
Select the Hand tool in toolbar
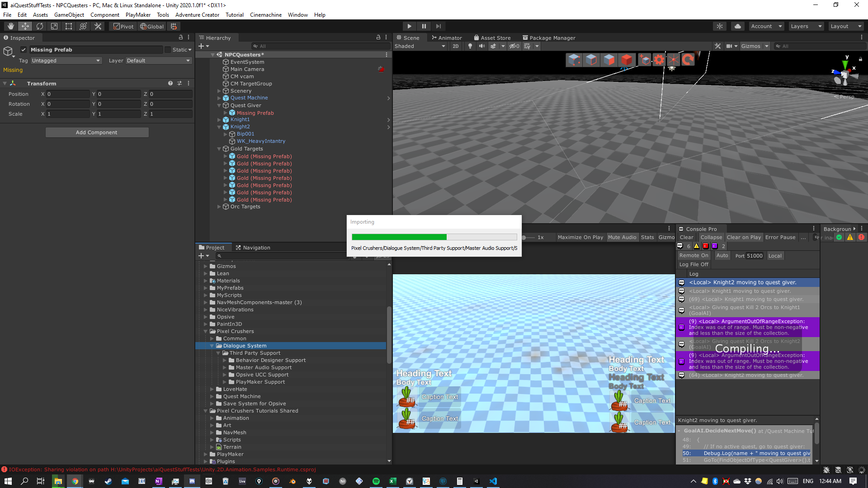click(11, 26)
